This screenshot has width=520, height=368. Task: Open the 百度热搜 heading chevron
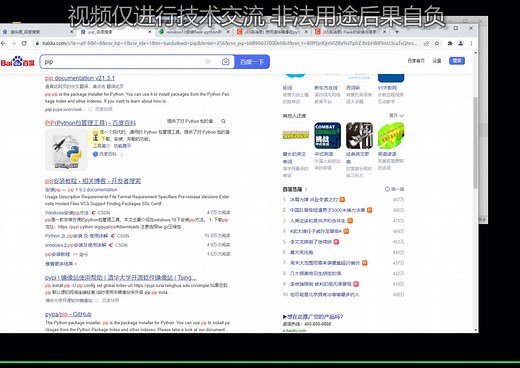(x=306, y=189)
